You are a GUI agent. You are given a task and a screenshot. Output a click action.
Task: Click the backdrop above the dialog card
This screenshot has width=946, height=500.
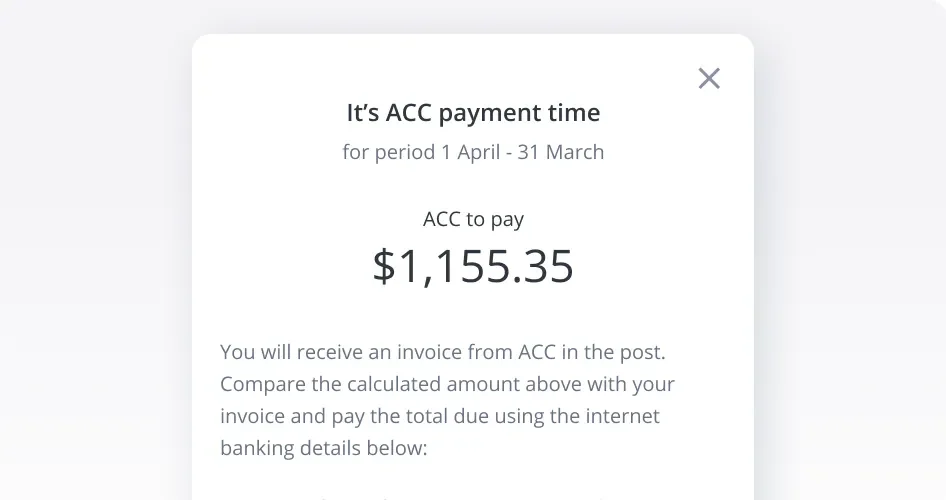(x=473, y=16)
